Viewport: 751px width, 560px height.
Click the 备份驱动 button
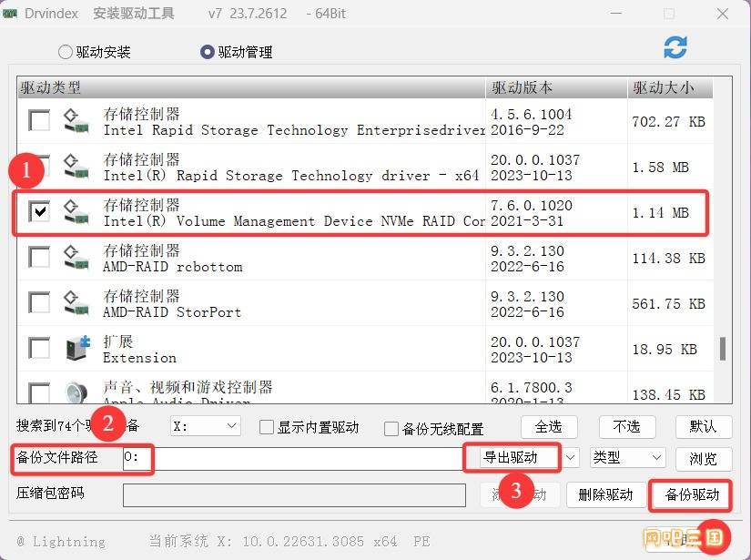[x=692, y=495]
